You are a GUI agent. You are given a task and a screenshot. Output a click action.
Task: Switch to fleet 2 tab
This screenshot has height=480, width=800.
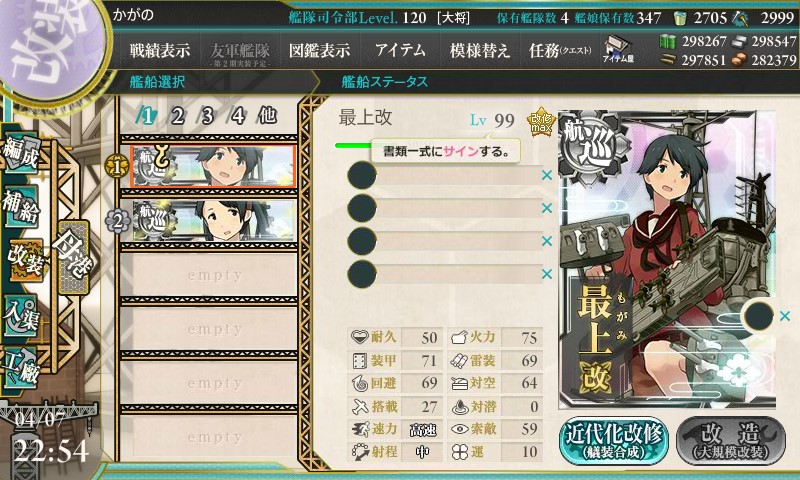click(177, 116)
